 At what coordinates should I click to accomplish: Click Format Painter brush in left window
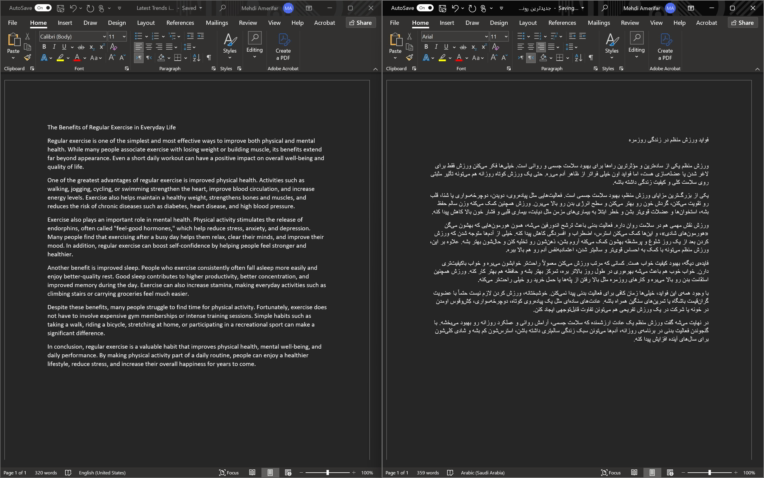click(27, 57)
